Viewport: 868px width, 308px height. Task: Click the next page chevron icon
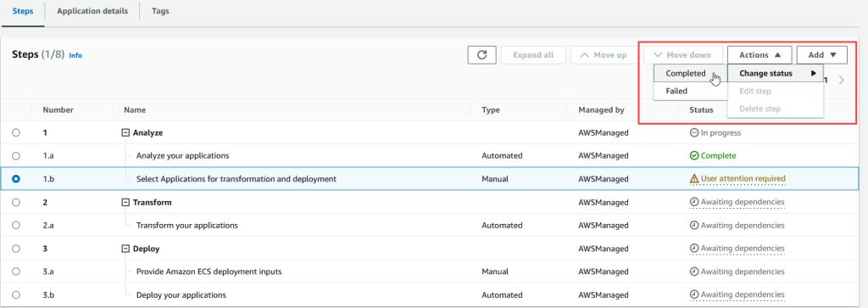(842, 81)
